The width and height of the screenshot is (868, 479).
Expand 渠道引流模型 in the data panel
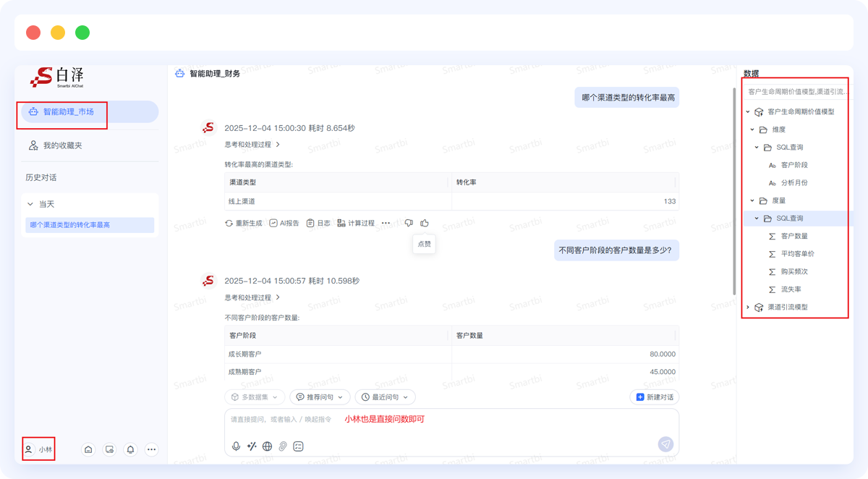[749, 306]
